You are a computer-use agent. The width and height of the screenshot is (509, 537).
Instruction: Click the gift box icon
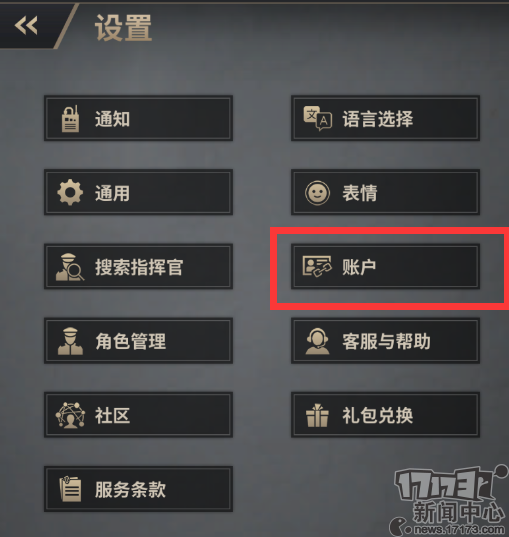coord(317,415)
